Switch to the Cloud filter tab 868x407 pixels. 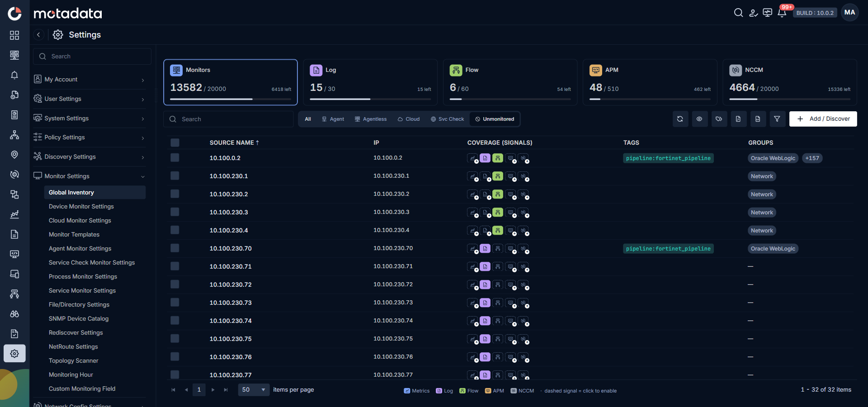click(409, 119)
